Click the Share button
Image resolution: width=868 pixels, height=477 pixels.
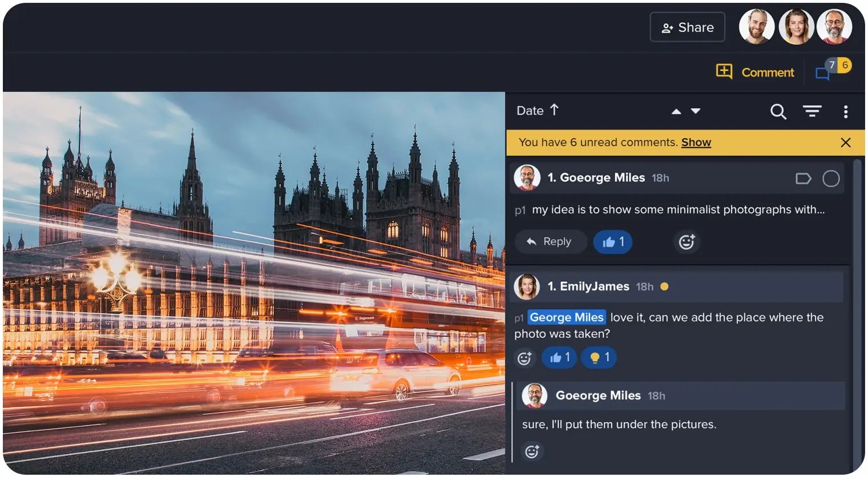(687, 27)
